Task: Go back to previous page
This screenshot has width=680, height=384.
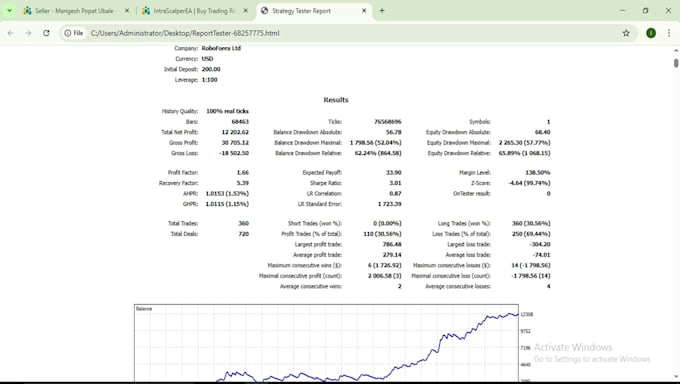Action: click(11, 33)
